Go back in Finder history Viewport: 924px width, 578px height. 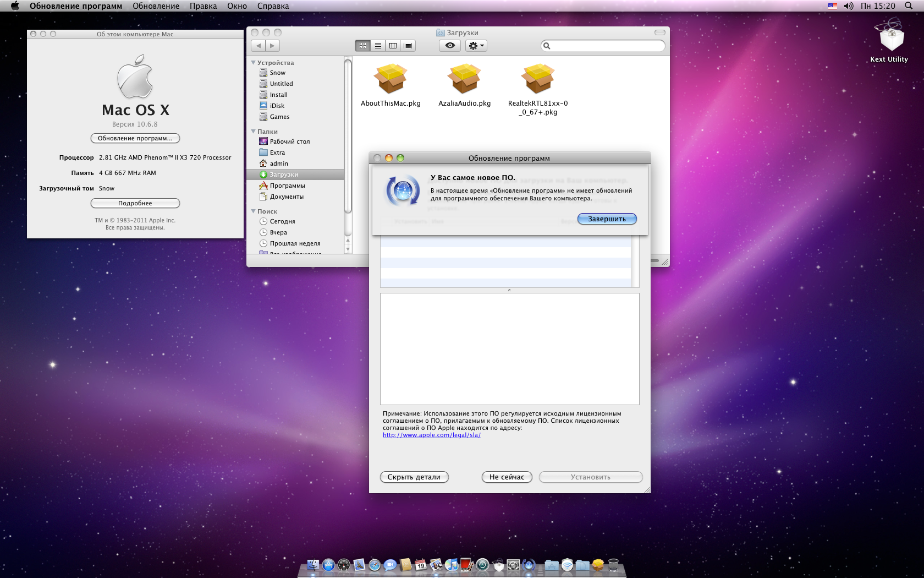[x=258, y=46]
